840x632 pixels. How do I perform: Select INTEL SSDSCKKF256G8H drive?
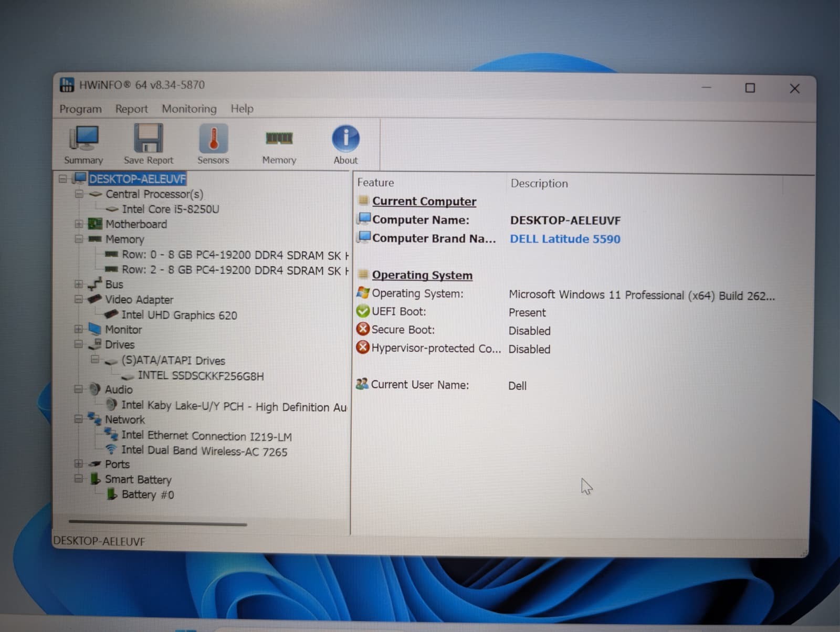pyautogui.click(x=201, y=376)
